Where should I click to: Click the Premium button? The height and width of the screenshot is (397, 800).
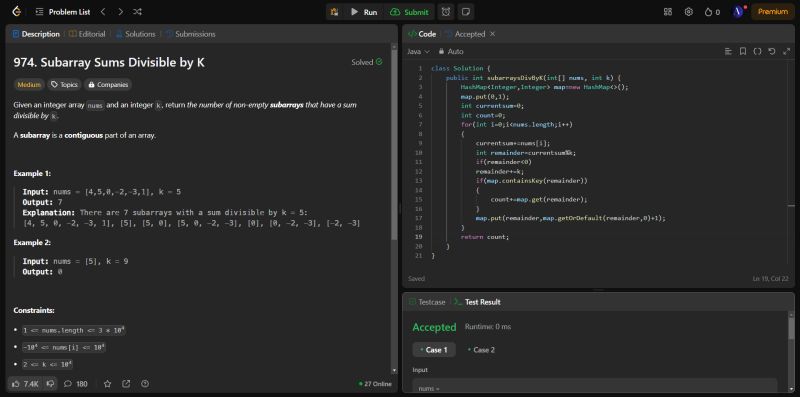pos(772,12)
